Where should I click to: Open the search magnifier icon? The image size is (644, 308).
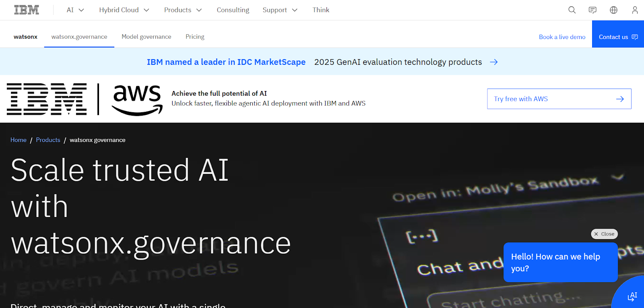click(572, 10)
